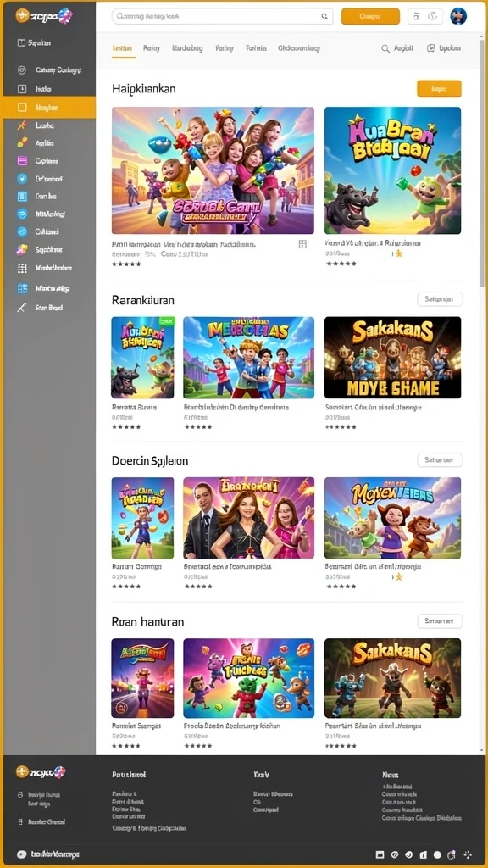Open the green monster thumbnail in Roan hanuran
Screen dimensions: 488x868
pyautogui.click(x=248, y=678)
